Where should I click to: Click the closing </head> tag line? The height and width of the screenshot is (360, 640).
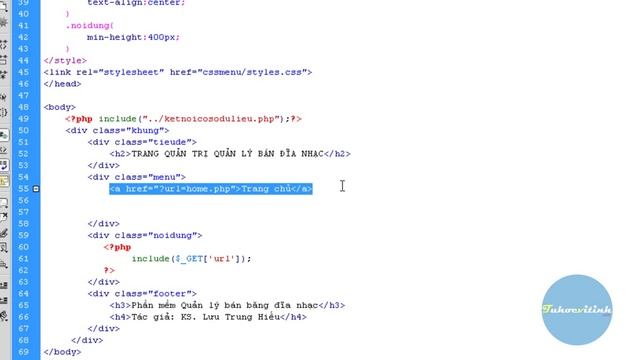62,84
